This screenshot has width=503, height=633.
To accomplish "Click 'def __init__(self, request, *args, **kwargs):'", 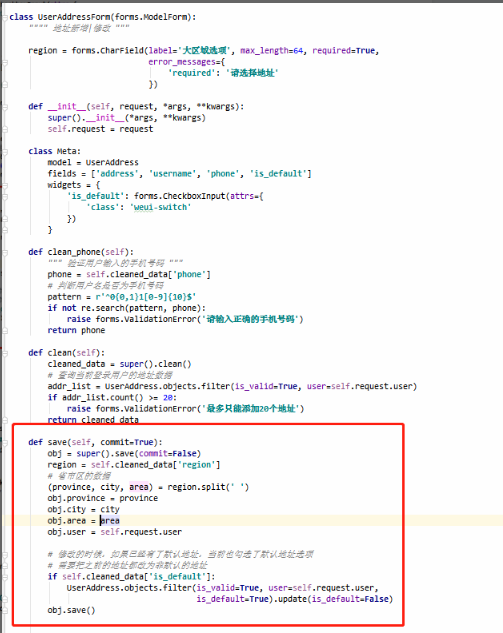I will tap(136, 107).
